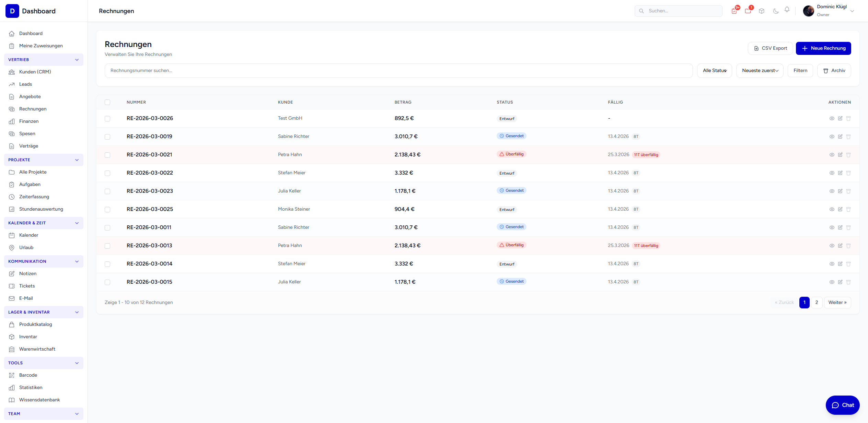Tick the select-all header checkbox
This screenshot has height=423, width=868.
[x=107, y=102]
